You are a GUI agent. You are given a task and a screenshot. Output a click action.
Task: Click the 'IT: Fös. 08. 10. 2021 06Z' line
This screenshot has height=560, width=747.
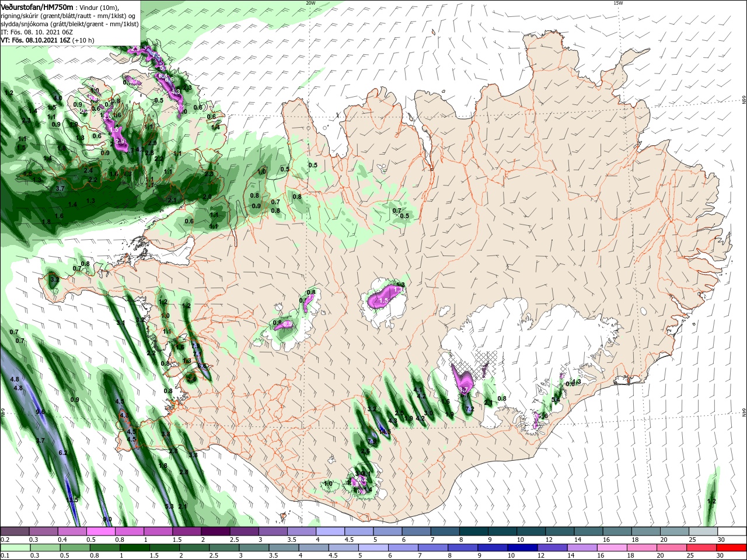coord(36,32)
